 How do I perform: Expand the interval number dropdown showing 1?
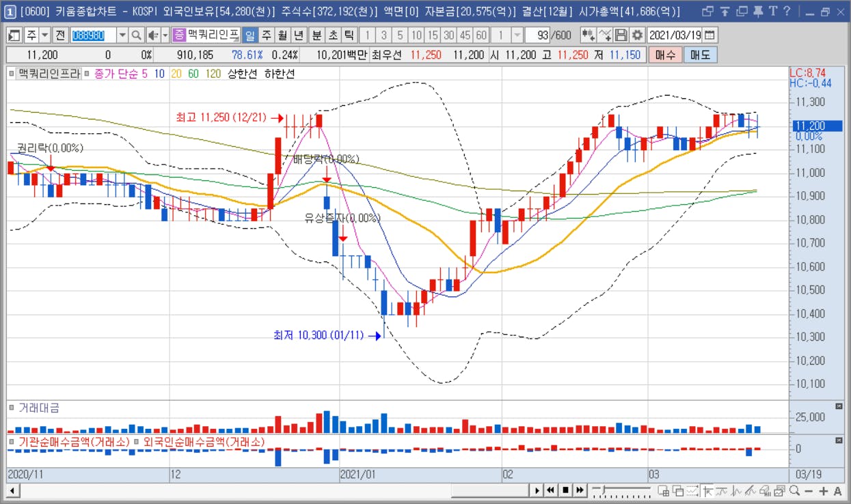point(517,35)
